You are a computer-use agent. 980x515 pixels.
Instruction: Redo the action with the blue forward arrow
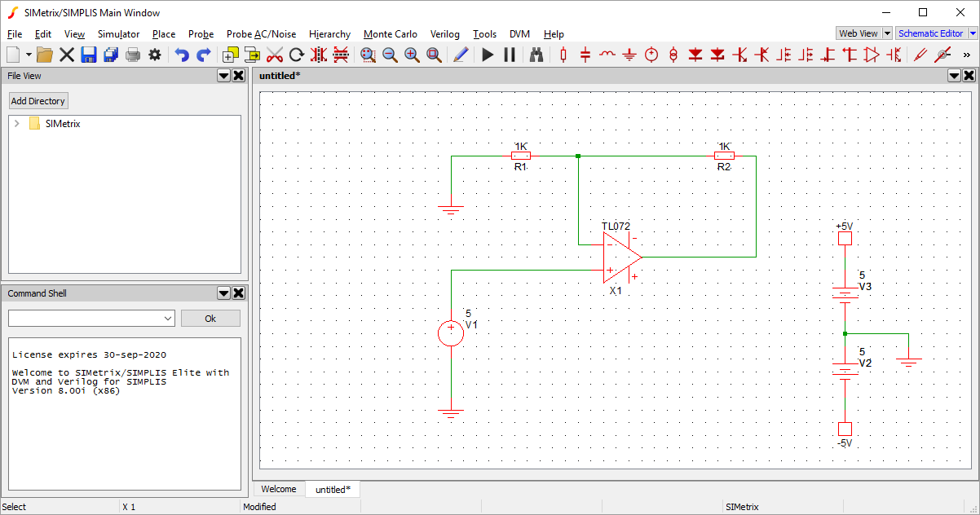(204, 55)
